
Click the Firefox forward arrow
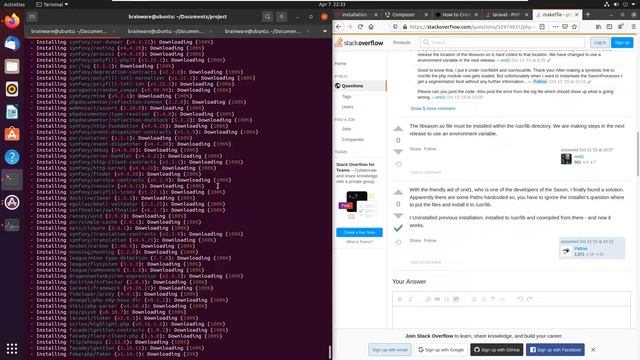click(349, 27)
